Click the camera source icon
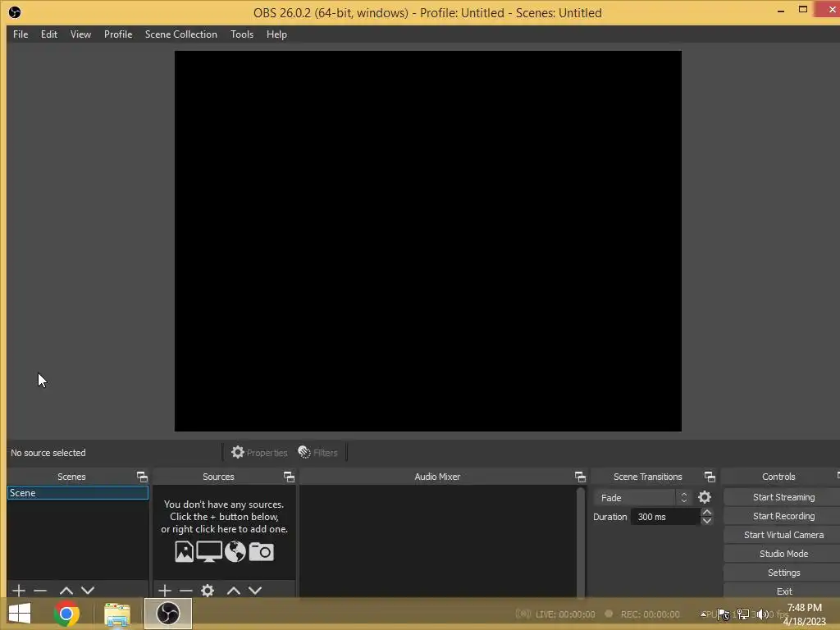The image size is (840, 630). coord(261,552)
